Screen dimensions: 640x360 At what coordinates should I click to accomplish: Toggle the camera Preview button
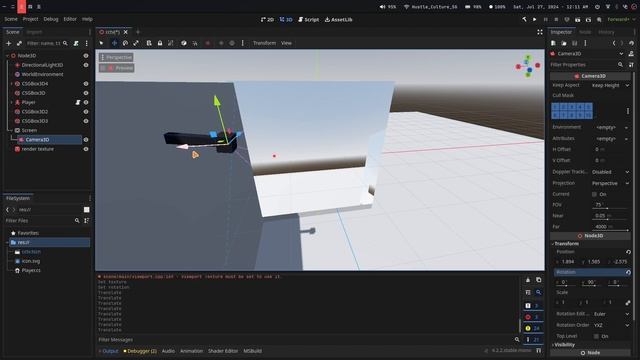pos(117,68)
